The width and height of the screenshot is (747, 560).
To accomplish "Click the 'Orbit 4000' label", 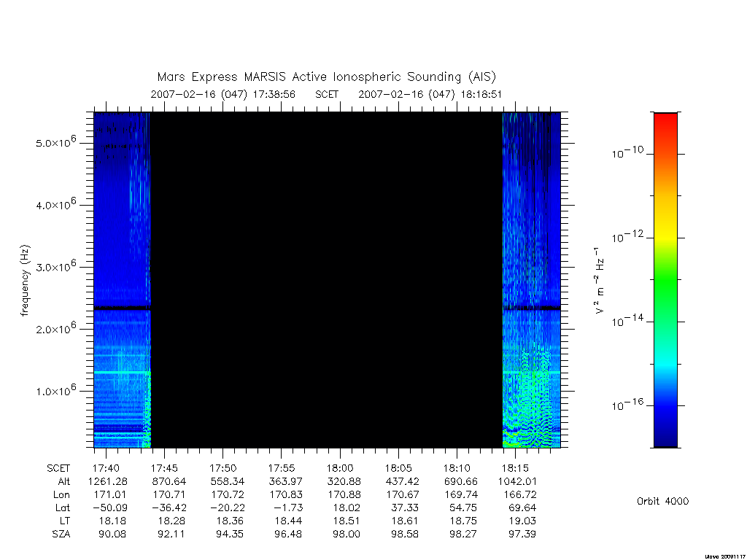I will pos(662,501).
